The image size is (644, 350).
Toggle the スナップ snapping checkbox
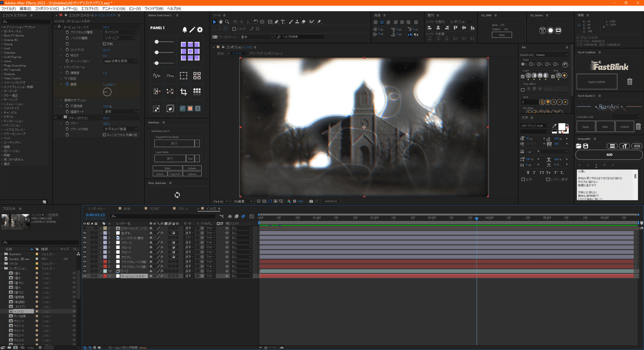click(x=233, y=29)
